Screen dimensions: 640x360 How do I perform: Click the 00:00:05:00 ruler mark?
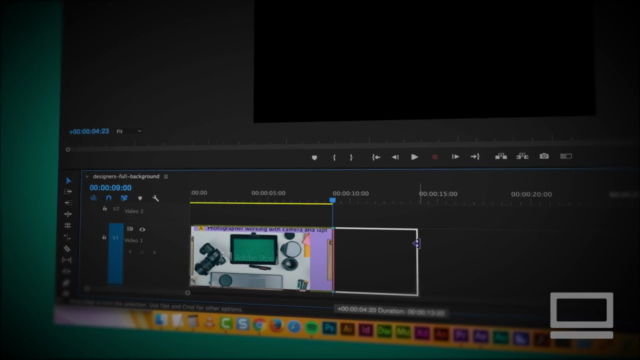coord(268,193)
